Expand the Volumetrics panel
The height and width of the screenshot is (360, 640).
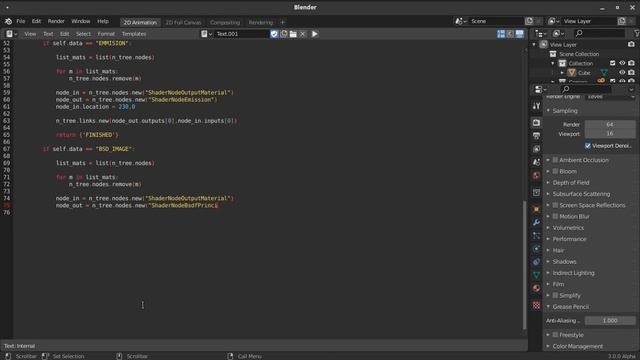[548, 228]
